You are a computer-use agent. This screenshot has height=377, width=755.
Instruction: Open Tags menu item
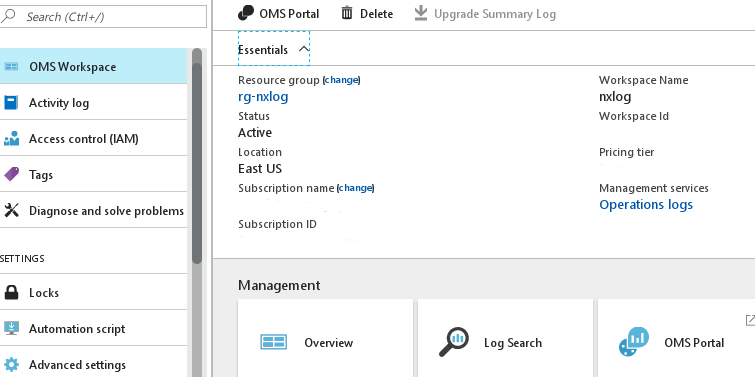[x=93, y=174]
